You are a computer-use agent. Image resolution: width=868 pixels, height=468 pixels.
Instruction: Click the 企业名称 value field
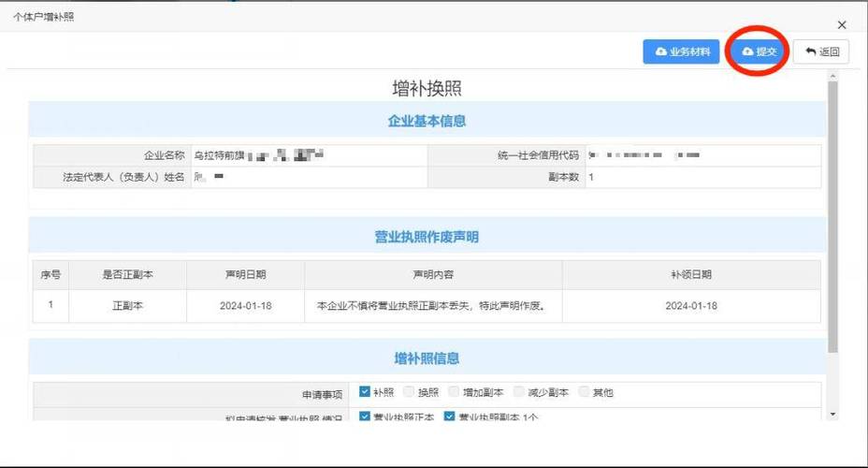click(309, 154)
